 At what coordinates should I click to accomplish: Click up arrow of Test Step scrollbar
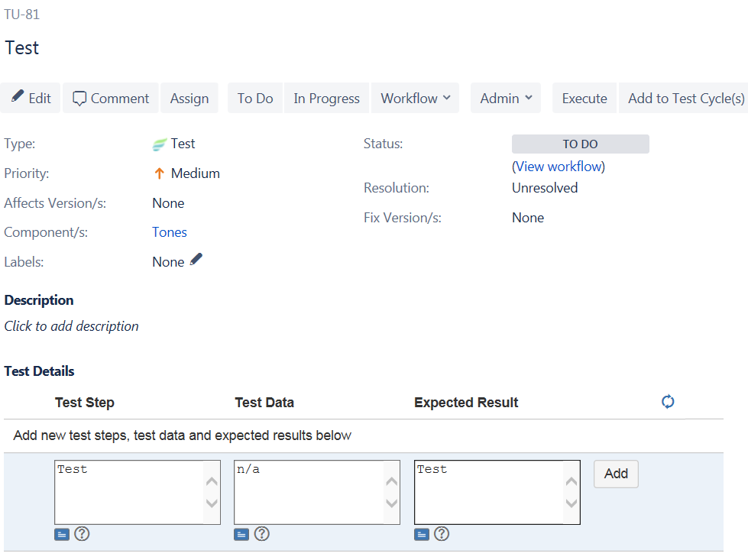212,481
